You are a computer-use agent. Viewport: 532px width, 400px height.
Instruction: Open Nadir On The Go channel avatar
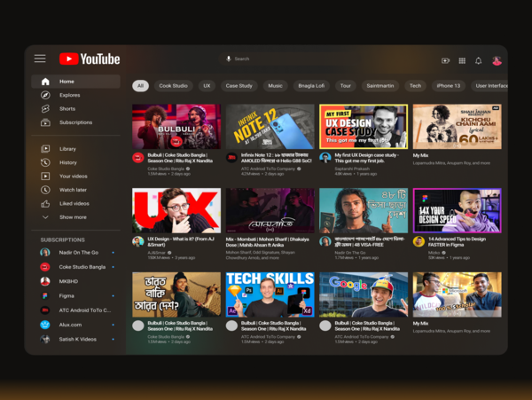(45, 252)
